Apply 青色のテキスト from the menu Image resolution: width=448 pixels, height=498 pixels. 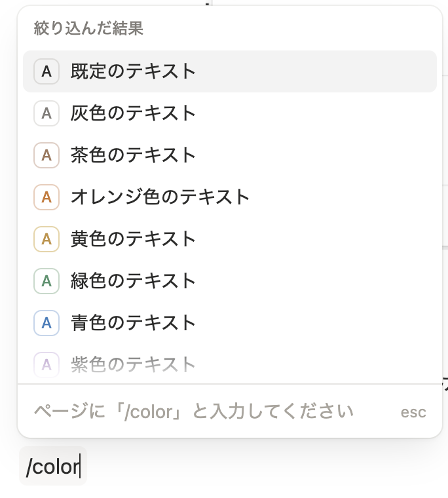click(x=230, y=323)
